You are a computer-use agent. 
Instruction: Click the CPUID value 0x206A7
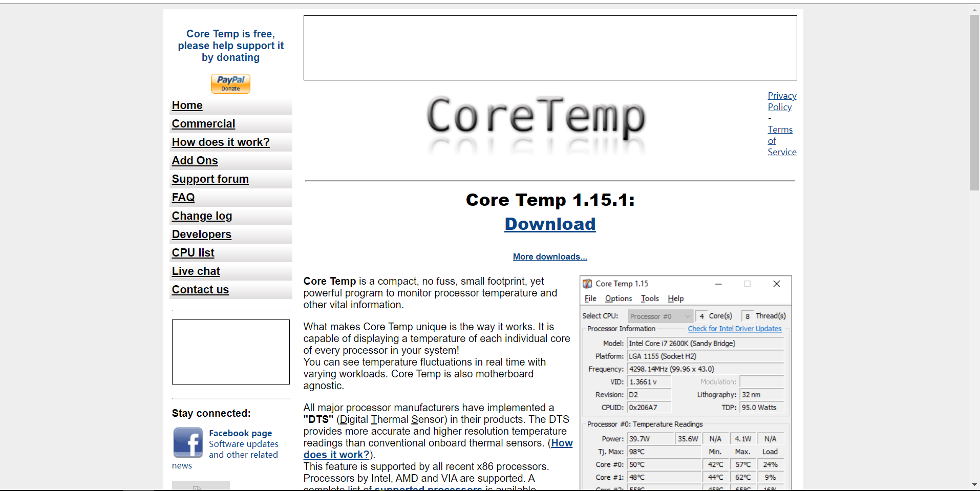pos(649,408)
